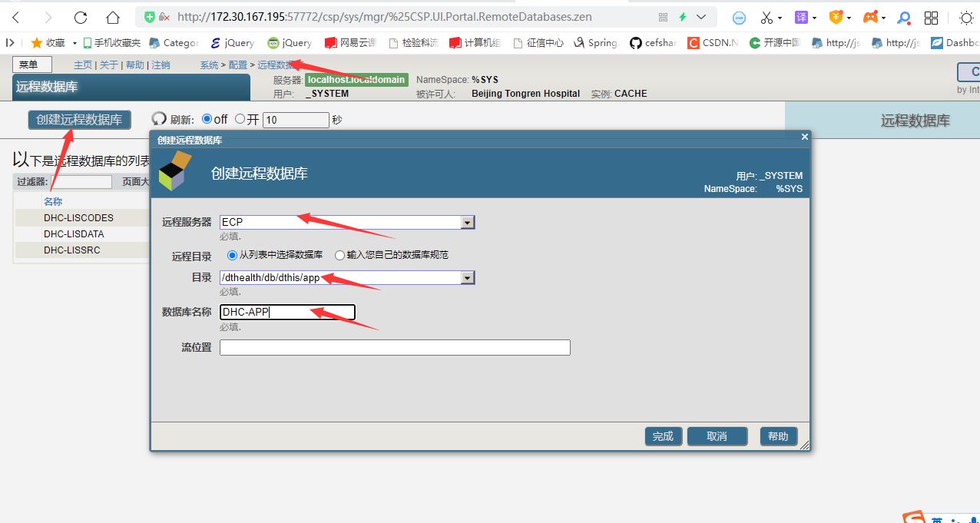Viewport: 980px width, 523px height.
Task: Click the browser address bar URL
Action: tap(384, 17)
